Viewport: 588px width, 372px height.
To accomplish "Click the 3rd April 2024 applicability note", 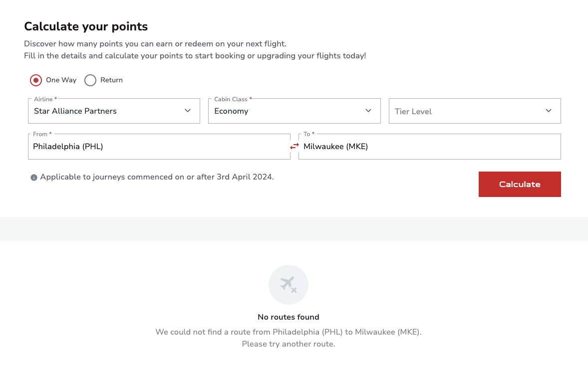I will tap(157, 177).
